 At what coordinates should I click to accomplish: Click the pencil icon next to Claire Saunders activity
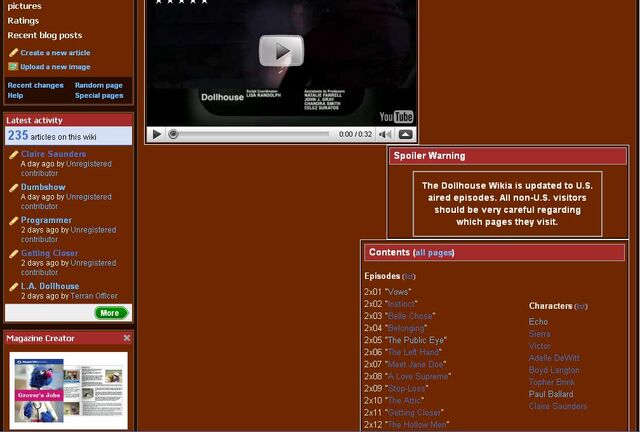(13, 154)
